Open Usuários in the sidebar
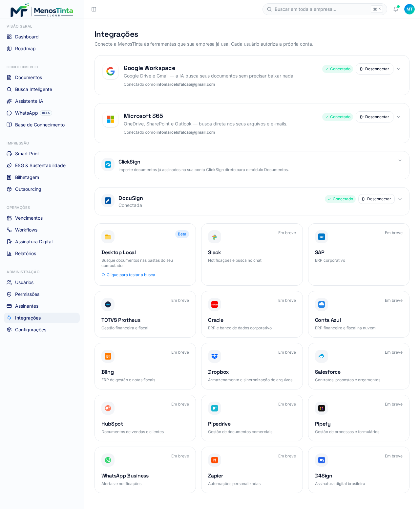The image size is (420, 509). tap(42, 282)
